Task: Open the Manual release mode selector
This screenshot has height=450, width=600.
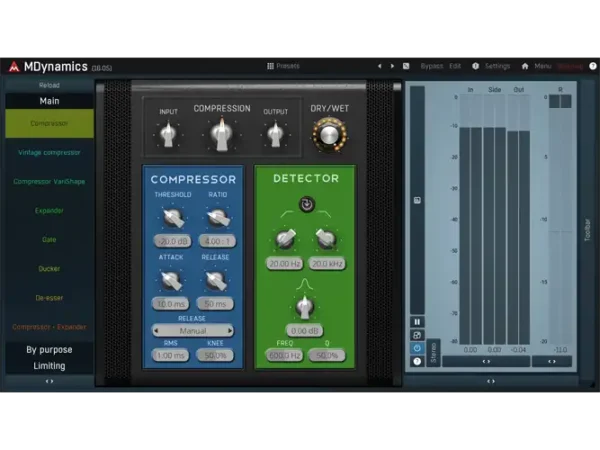Action: 193,331
